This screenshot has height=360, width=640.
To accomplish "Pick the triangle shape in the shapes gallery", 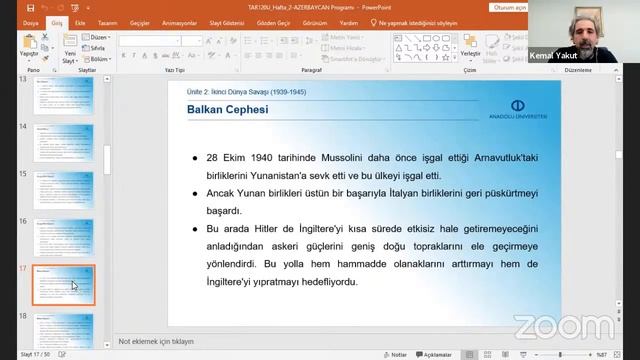I will [x=399, y=48].
